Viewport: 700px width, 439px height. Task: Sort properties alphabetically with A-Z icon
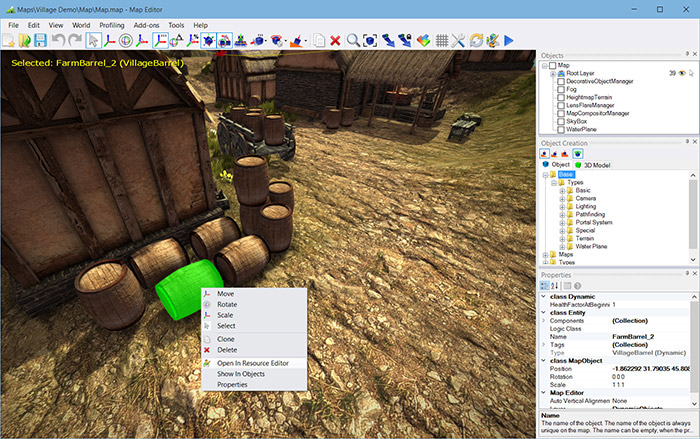coord(554,286)
